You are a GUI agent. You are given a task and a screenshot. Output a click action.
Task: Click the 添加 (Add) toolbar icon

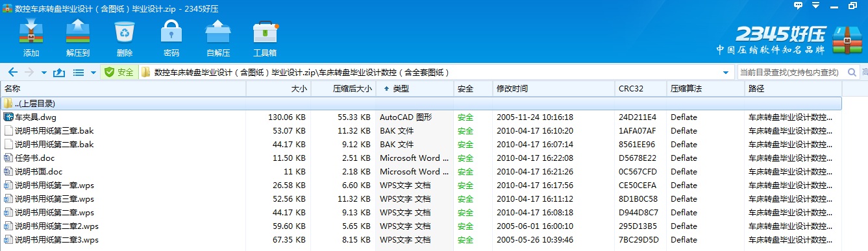pos(31,32)
